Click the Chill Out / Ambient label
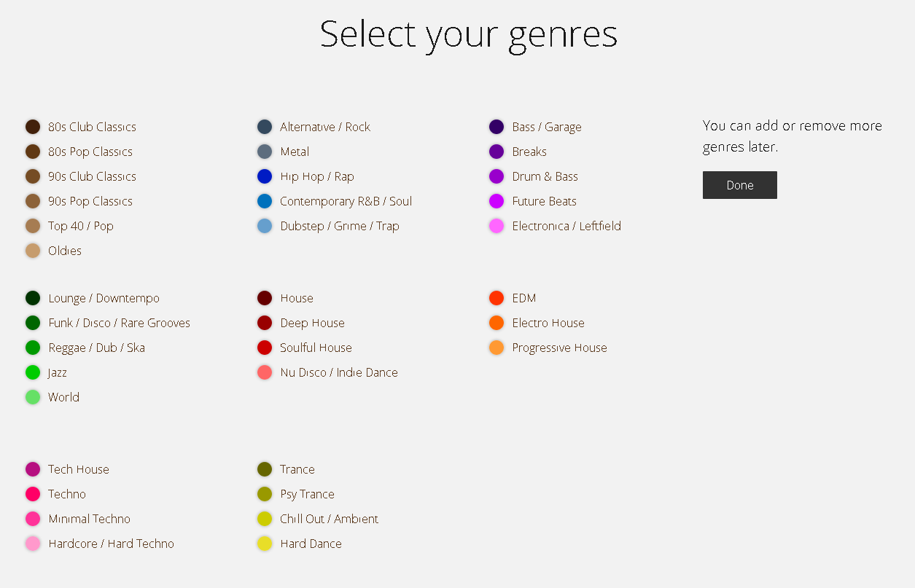 [x=329, y=519]
